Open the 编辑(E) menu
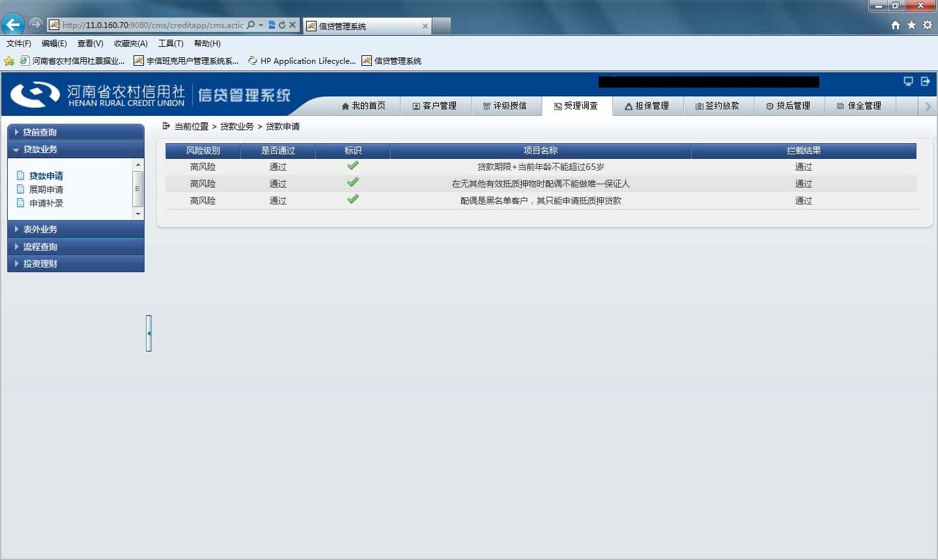 click(x=54, y=44)
